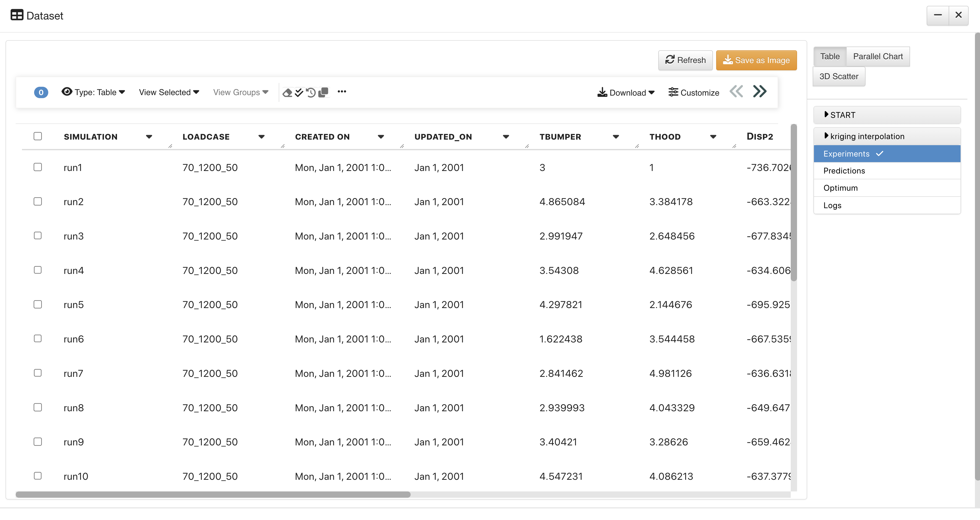980x520 pixels.
Task: Click the double left chevron previous page
Action: (736, 92)
